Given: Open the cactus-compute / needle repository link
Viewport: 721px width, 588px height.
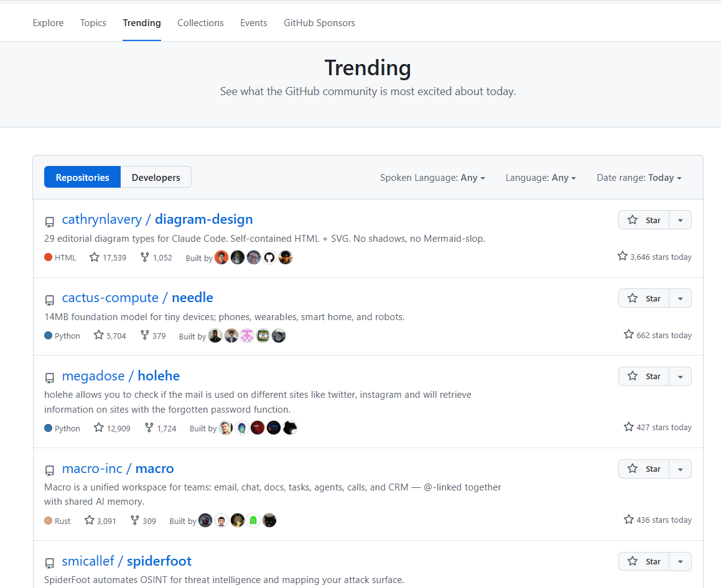Looking at the screenshot, I should point(137,298).
